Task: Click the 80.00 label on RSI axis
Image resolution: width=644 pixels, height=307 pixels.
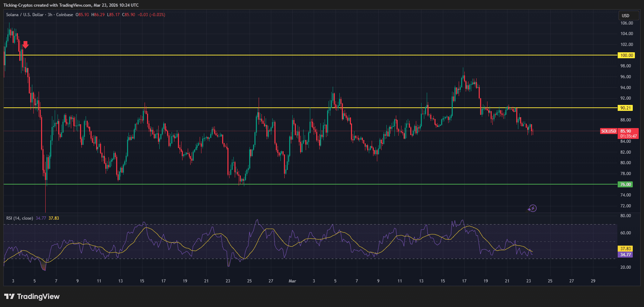Action: (625, 216)
